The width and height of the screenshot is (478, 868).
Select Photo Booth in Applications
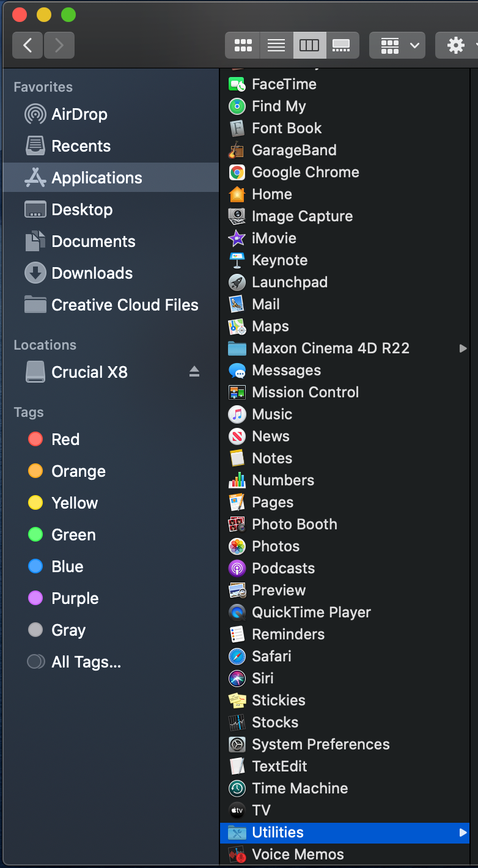tap(295, 524)
